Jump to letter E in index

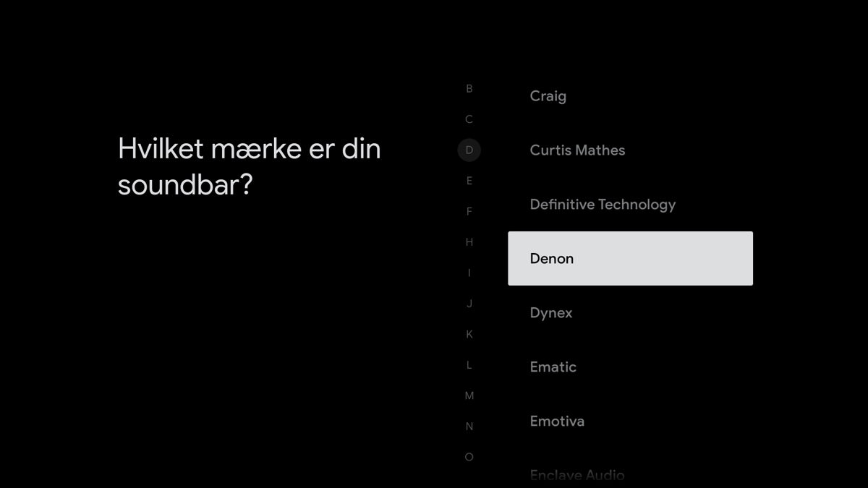point(469,181)
